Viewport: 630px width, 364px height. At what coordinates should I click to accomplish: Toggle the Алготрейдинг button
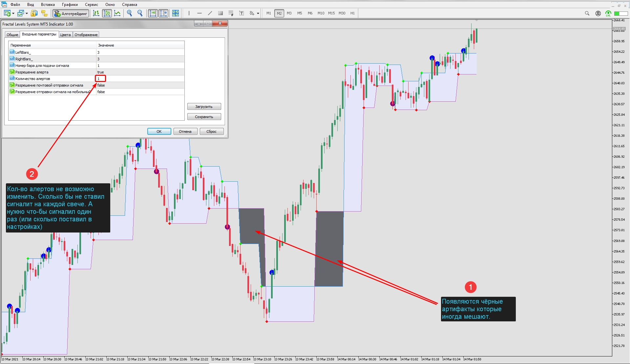[71, 13]
